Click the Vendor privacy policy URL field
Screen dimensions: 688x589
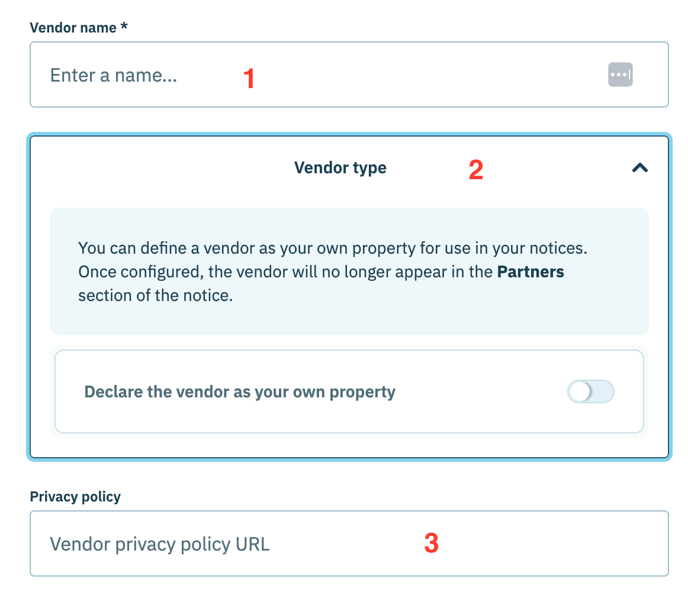coord(349,543)
